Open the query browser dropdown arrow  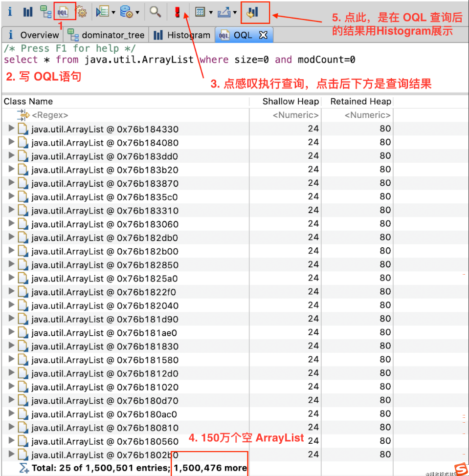137,13
